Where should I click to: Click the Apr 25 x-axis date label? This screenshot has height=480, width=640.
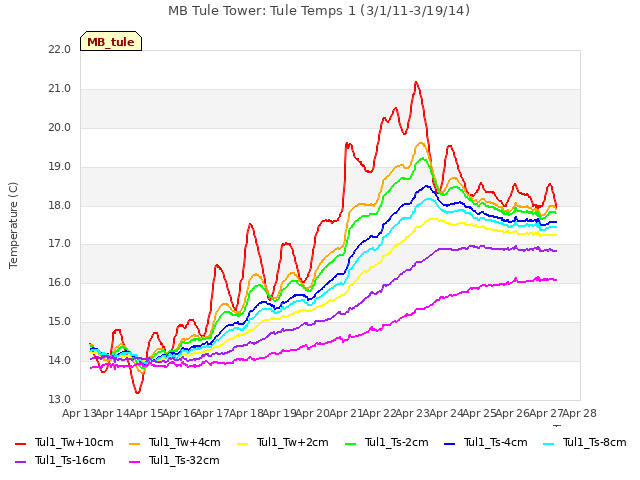pos(480,413)
